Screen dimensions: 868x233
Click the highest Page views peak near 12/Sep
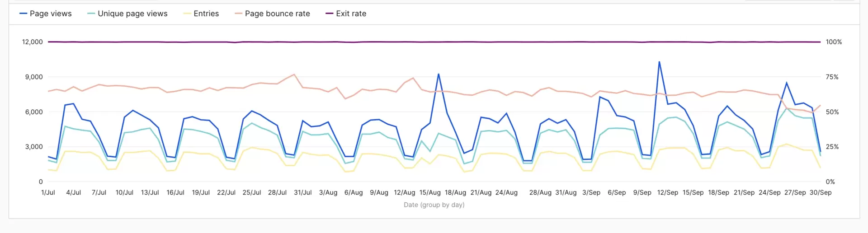click(x=659, y=62)
